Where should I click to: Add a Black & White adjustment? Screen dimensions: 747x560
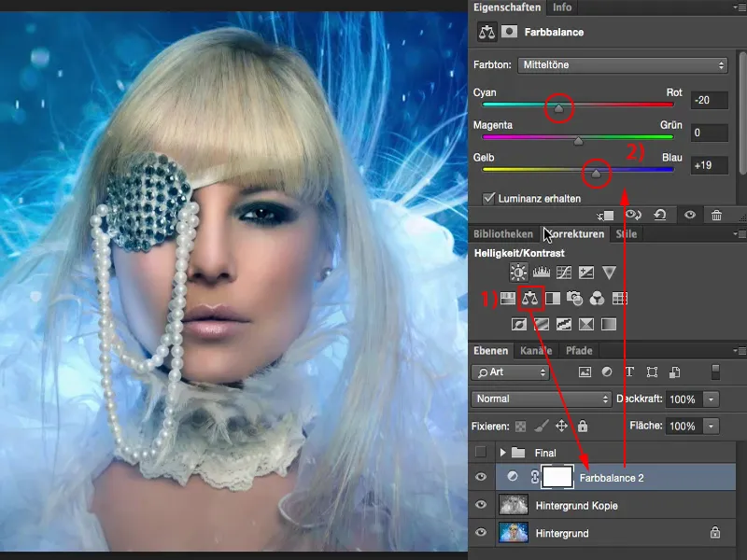[553, 299]
